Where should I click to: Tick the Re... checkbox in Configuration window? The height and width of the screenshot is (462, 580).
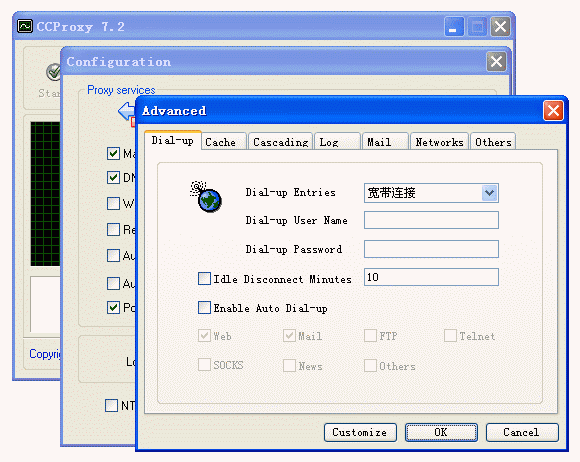pos(113,229)
